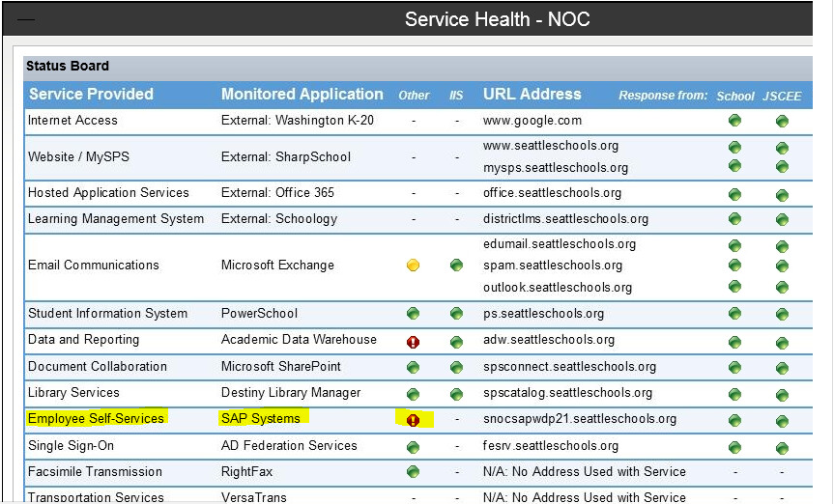Click the snocsapwdp21.seattleschools.org URL text
This screenshot has height=504, width=834.
[x=580, y=419]
